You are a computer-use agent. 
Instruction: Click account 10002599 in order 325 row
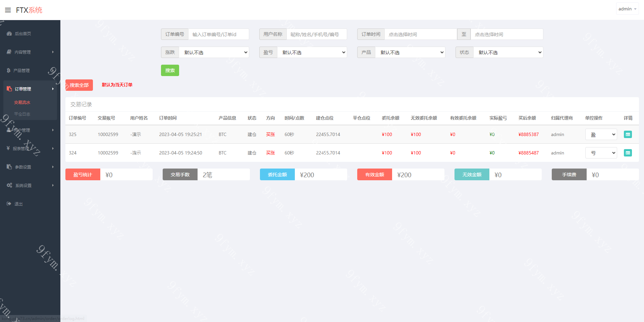[x=108, y=134]
